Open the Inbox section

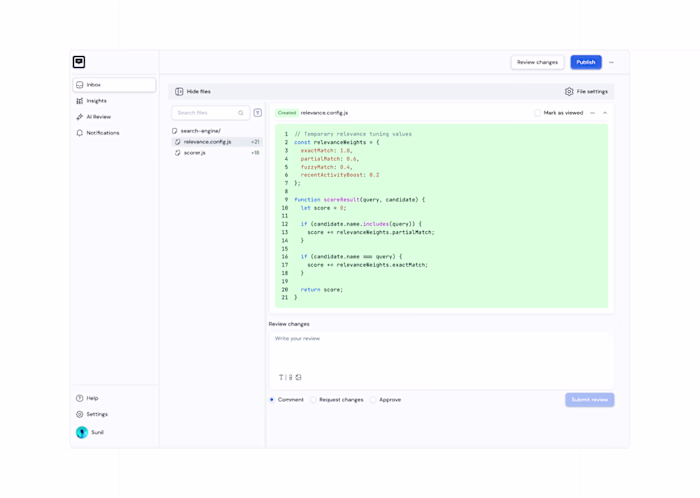coord(114,85)
